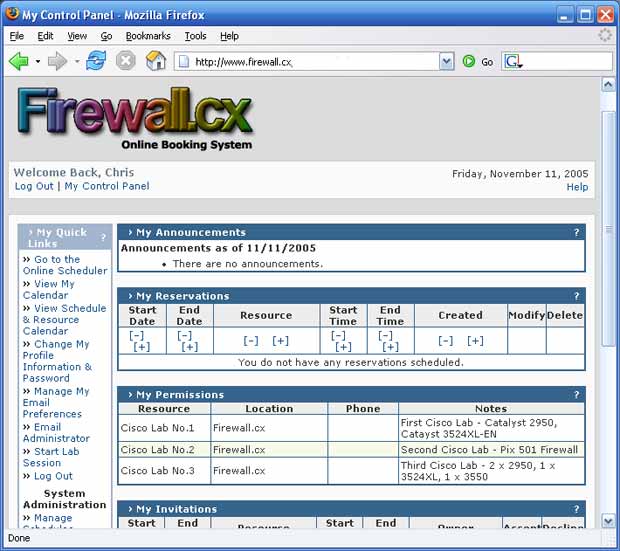Click inside the search box

[567, 62]
